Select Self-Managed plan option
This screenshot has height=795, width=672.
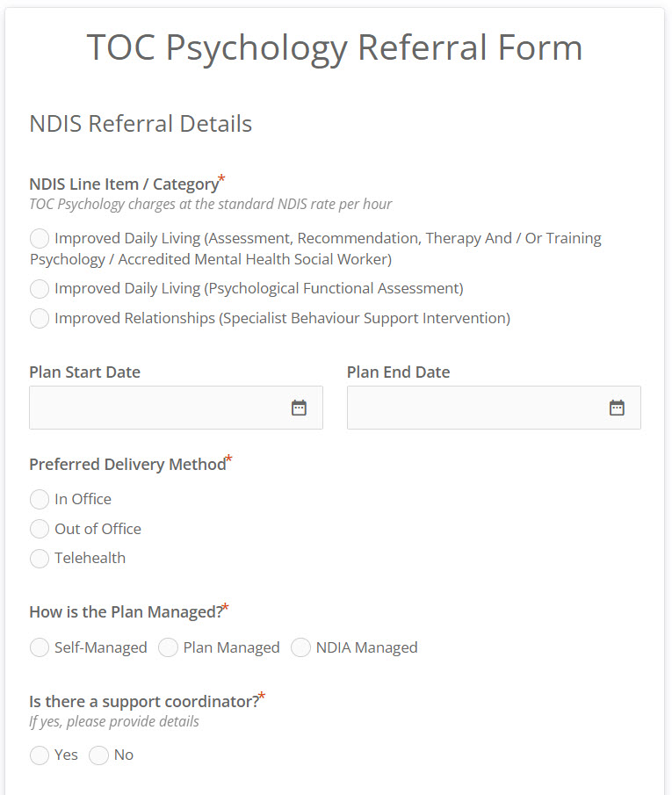click(40, 647)
